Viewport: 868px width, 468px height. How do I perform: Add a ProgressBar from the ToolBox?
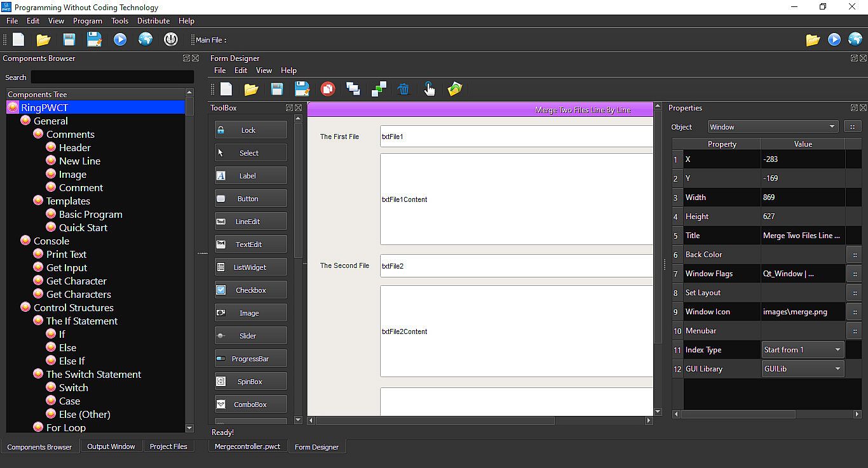click(250, 359)
